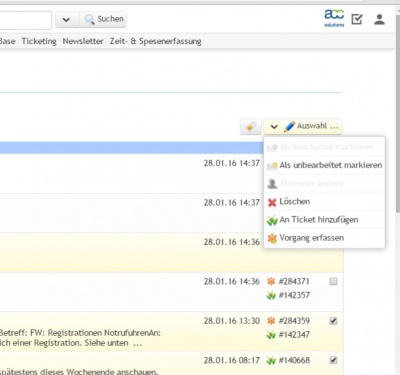Screen dimensions: 400x375
Task: Uncheck the box for row #140668
Action: coord(333,360)
